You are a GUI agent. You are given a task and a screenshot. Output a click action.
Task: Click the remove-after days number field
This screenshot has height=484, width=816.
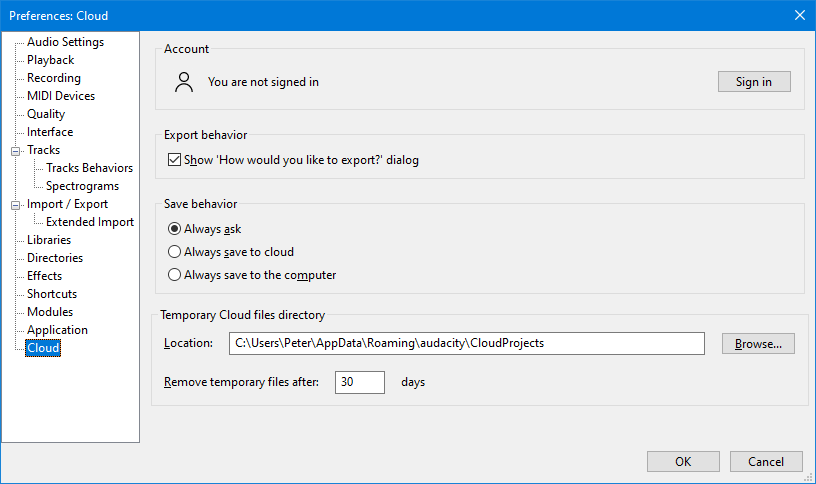(359, 382)
